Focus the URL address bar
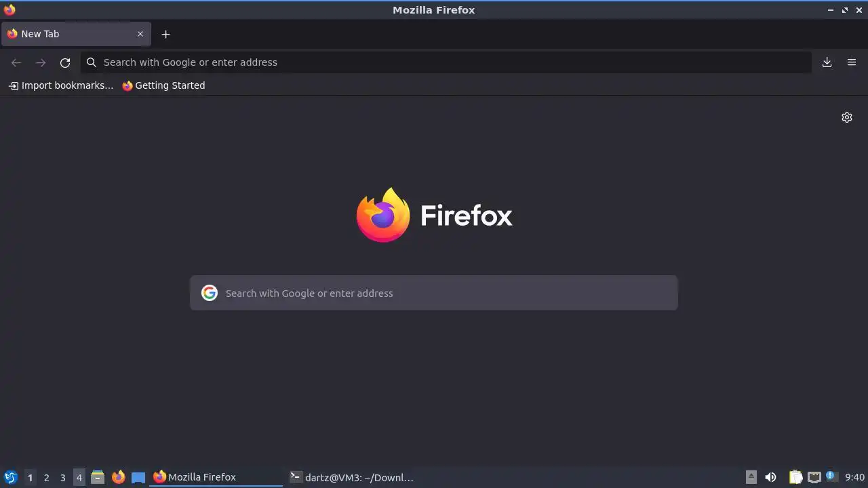The height and width of the screenshot is (488, 868). point(446,62)
